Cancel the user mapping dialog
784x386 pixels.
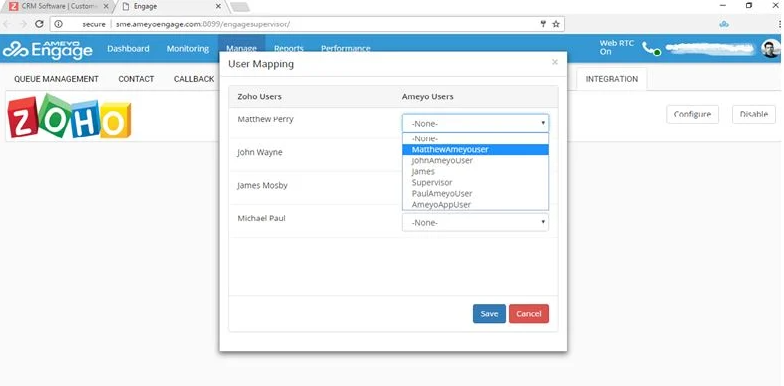pos(528,314)
